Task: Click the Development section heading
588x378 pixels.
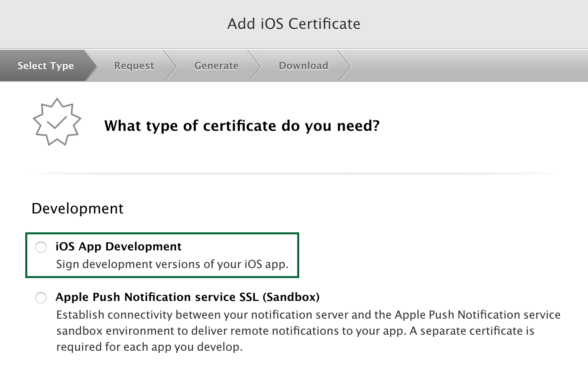Action: [77, 209]
